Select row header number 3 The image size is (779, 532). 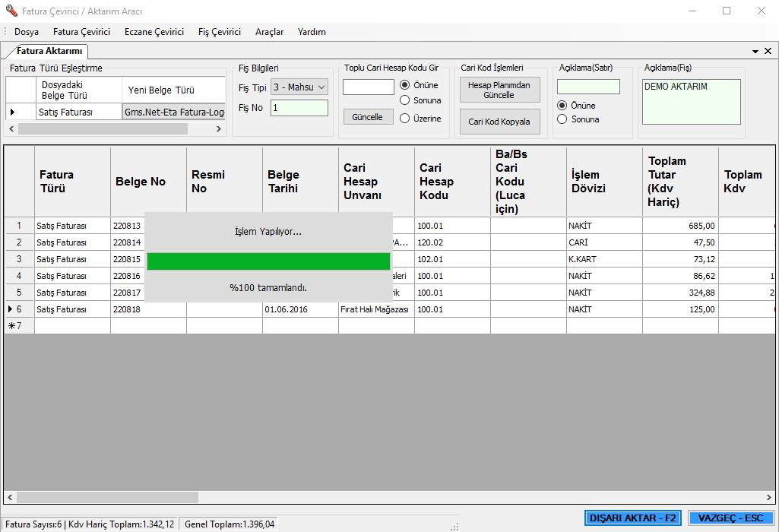click(19, 259)
